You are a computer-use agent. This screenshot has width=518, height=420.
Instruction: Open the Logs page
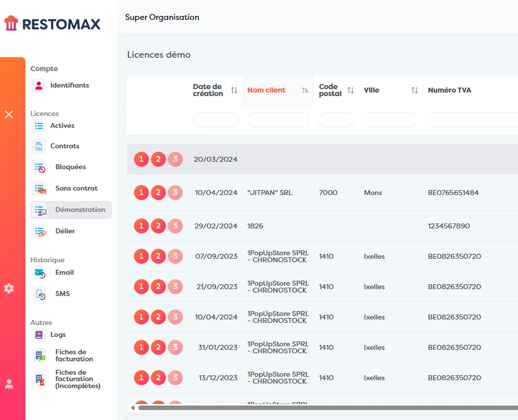coord(58,335)
